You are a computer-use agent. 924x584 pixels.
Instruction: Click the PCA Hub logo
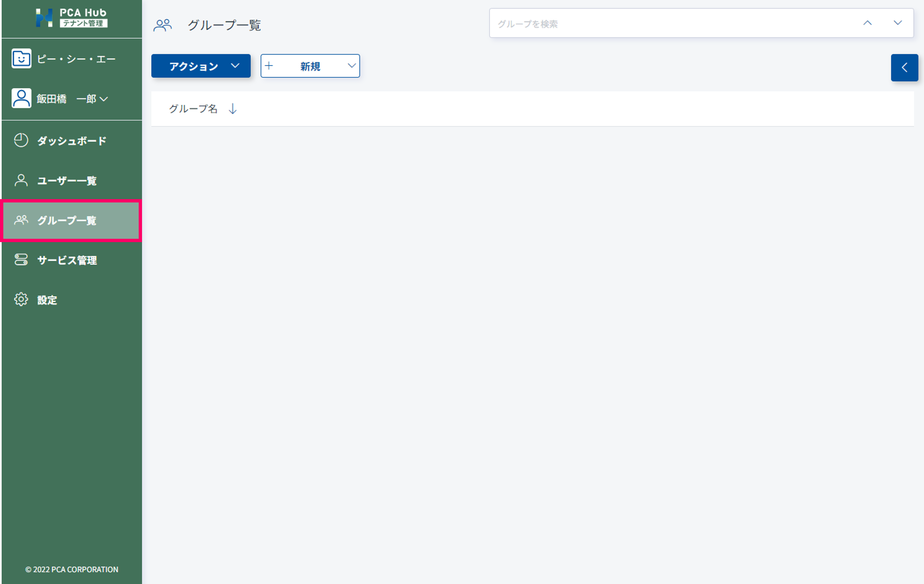tap(71, 18)
